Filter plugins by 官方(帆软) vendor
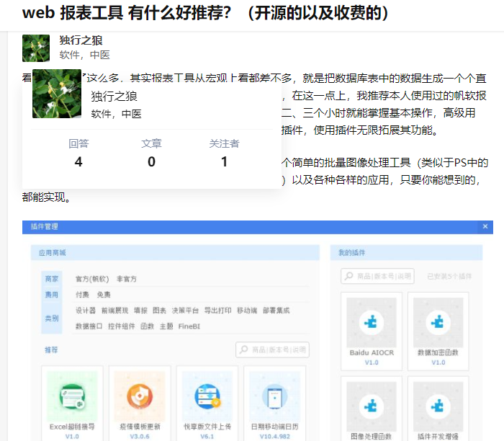The width and height of the screenshot is (504, 441). (92, 279)
